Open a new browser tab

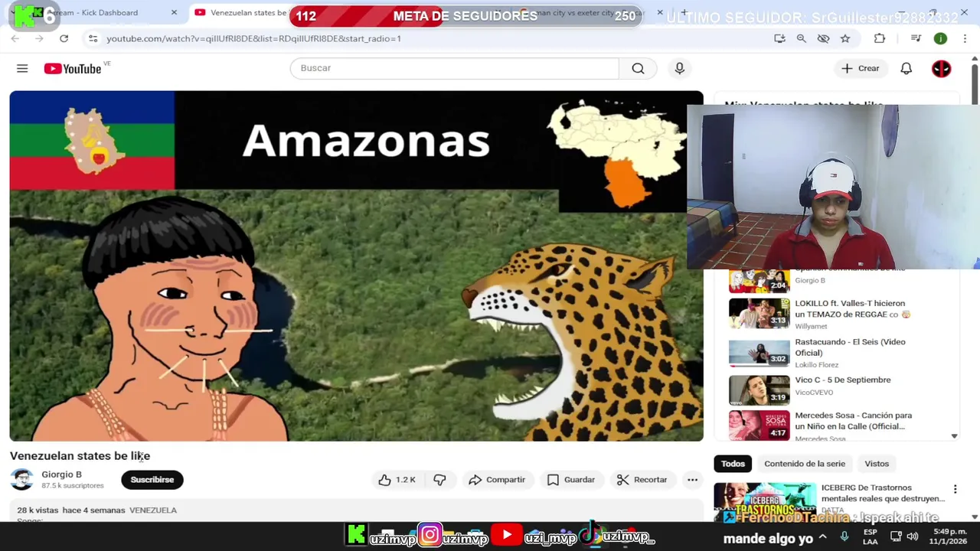(684, 12)
